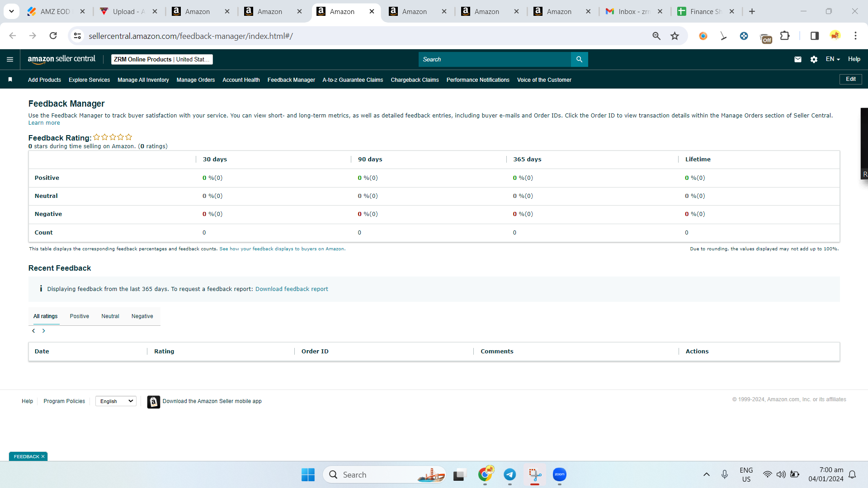Click the volume speaker icon in tray

pyautogui.click(x=781, y=474)
